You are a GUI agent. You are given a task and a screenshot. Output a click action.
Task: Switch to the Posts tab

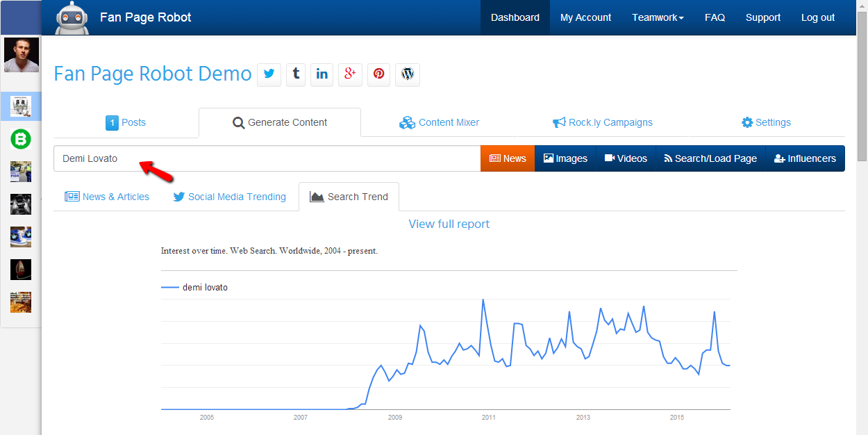click(x=126, y=122)
